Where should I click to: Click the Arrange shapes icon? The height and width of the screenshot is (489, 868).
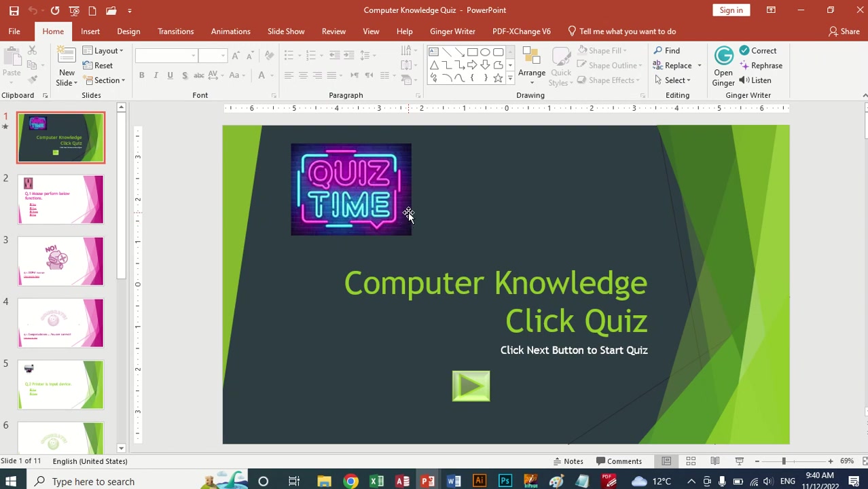coord(532,66)
